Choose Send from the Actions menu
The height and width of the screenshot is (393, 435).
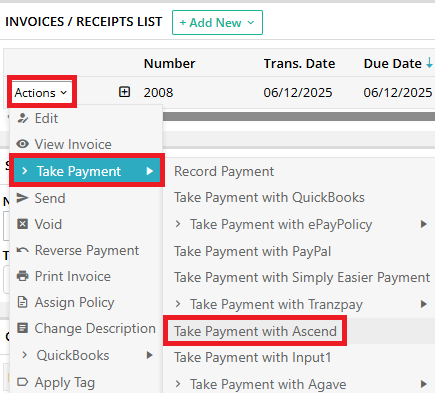[86, 198]
